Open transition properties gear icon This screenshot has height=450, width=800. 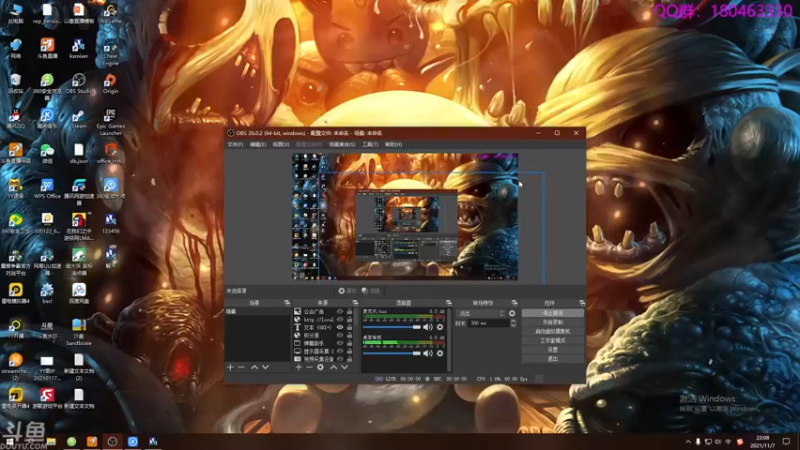click(x=512, y=314)
